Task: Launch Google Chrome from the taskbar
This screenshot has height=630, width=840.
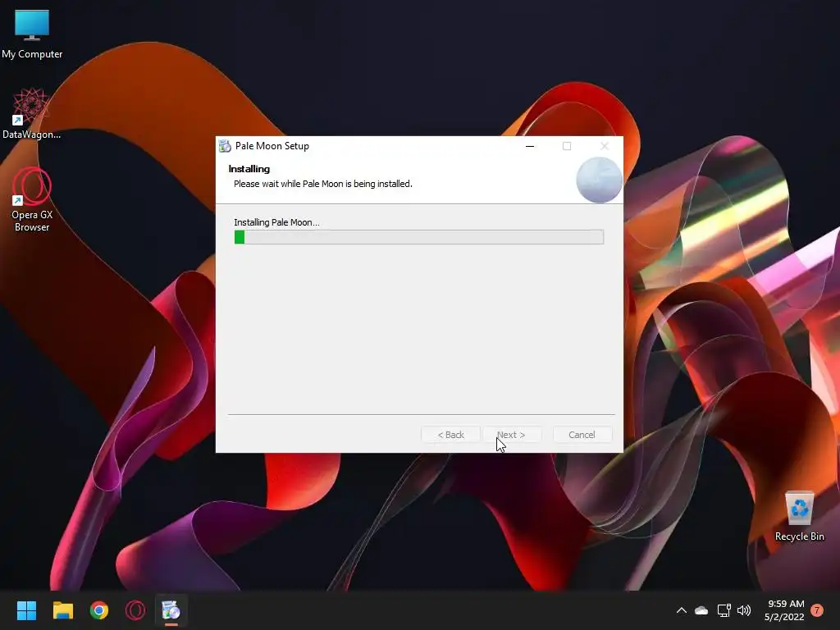Action: 99,610
